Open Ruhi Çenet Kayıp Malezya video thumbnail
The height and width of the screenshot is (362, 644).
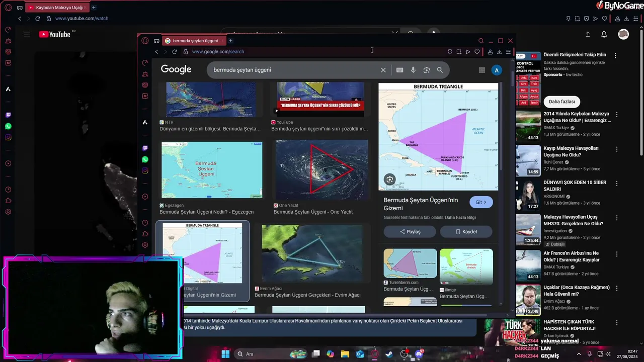[528, 161]
